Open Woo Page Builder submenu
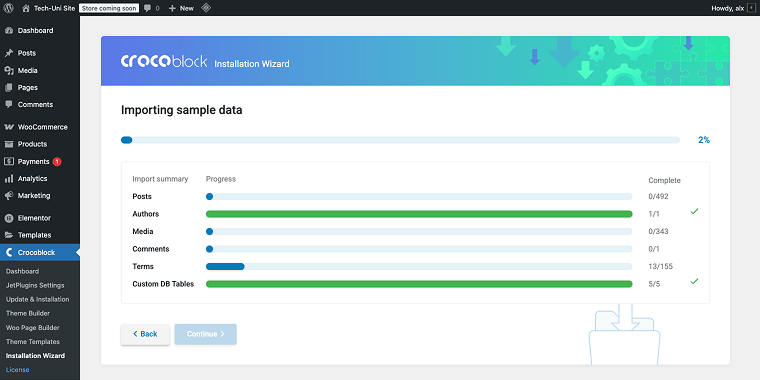The image size is (760, 380). [x=32, y=328]
